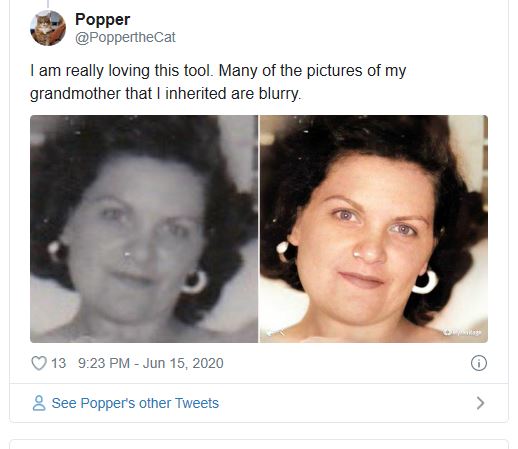
Task: Click the person icon beside other Tweets
Action: (39, 403)
